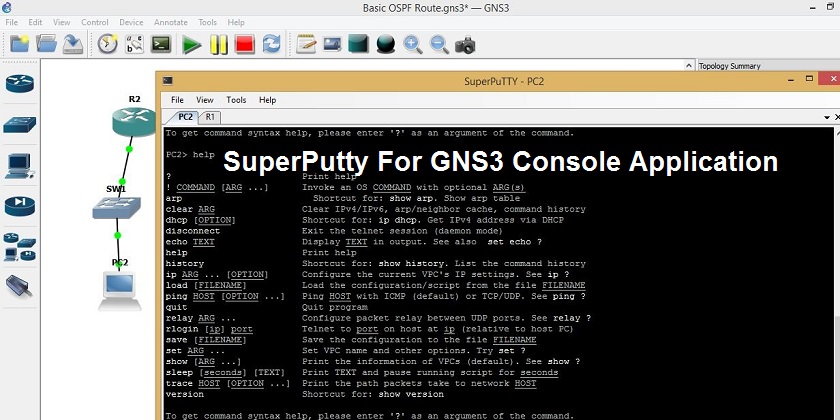Open GNS3 Control menu
Viewport: 840px width, 420px height.
pyautogui.click(x=95, y=22)
